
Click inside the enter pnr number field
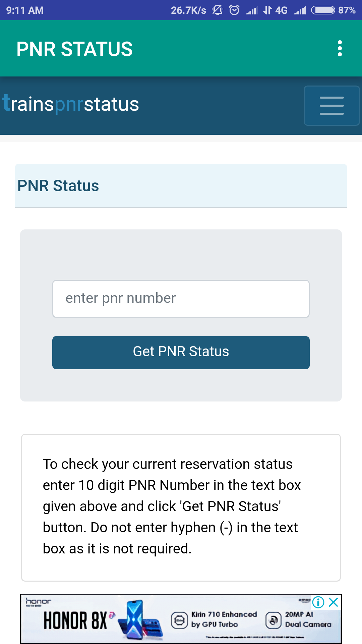181,298
